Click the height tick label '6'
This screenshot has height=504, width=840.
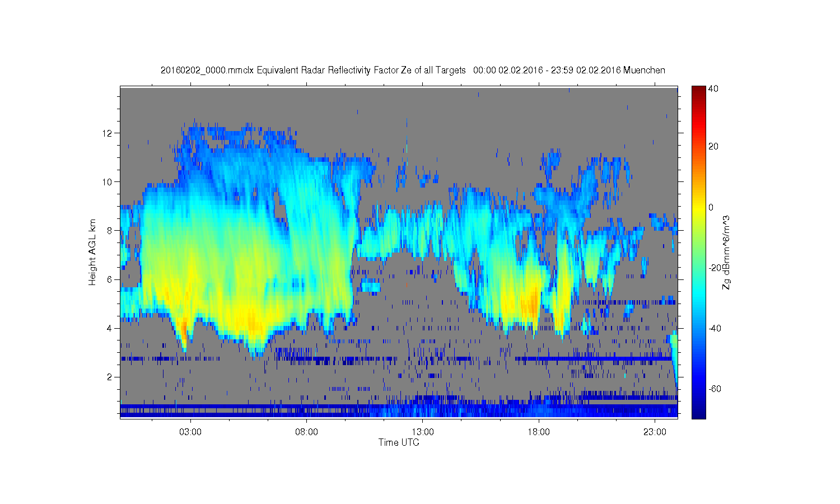tap(110, 279)
